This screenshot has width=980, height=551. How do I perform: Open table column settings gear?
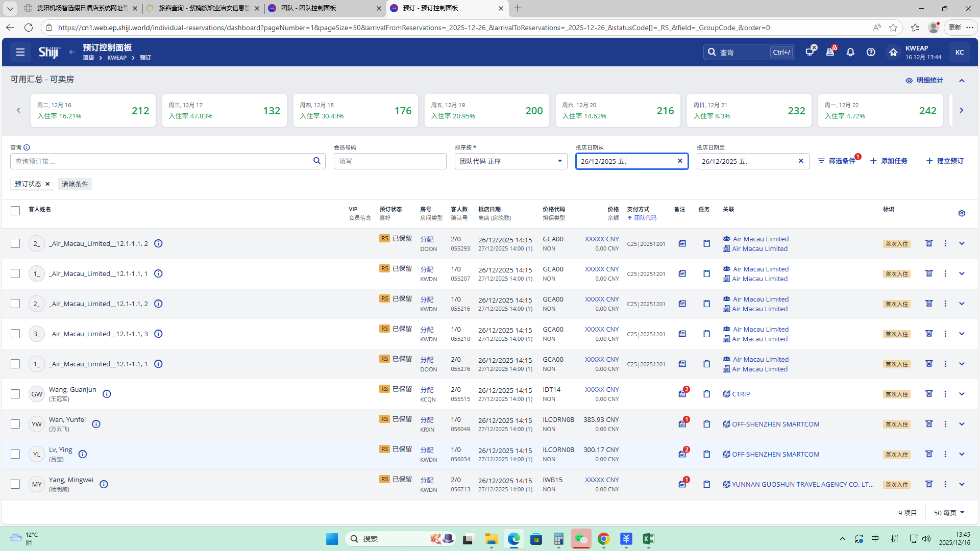962,213
